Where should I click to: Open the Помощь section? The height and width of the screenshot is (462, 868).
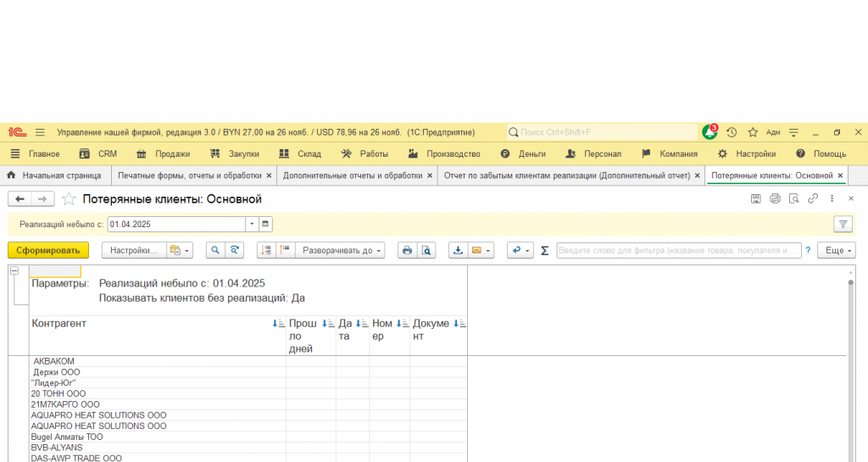point(821,153)
